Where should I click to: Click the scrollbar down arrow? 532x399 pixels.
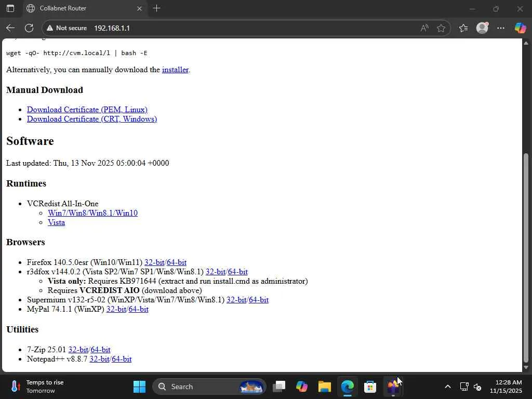[x=526, y=367]
